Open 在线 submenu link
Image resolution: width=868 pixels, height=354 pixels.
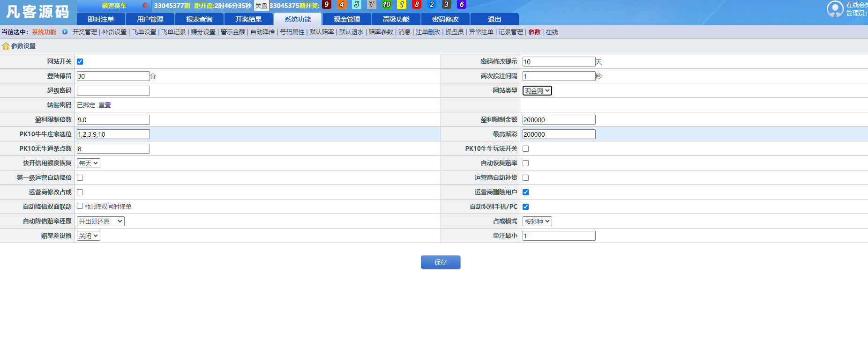(x=552, y=32)
